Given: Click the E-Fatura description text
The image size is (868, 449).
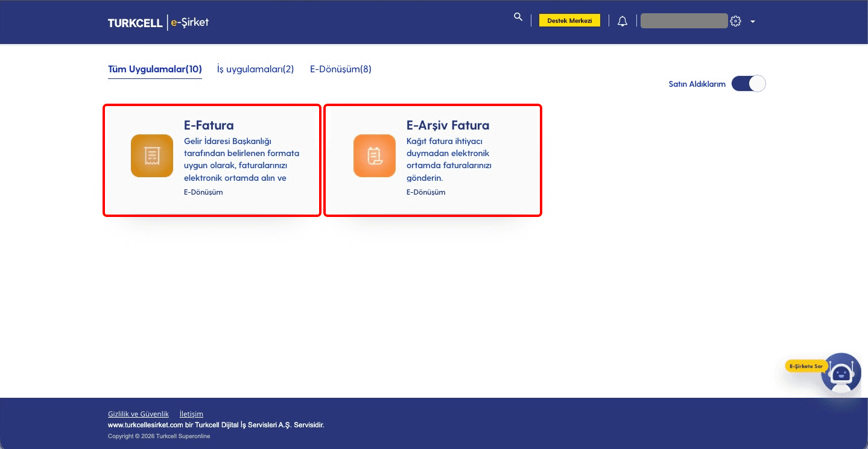Looking at the screenshot, I should point(242,159).
